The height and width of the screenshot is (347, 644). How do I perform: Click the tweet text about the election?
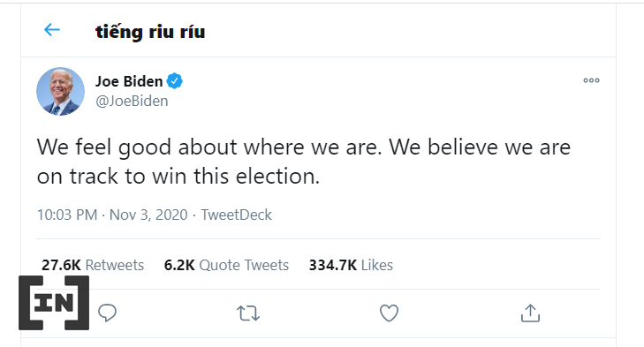click(304, 162)
